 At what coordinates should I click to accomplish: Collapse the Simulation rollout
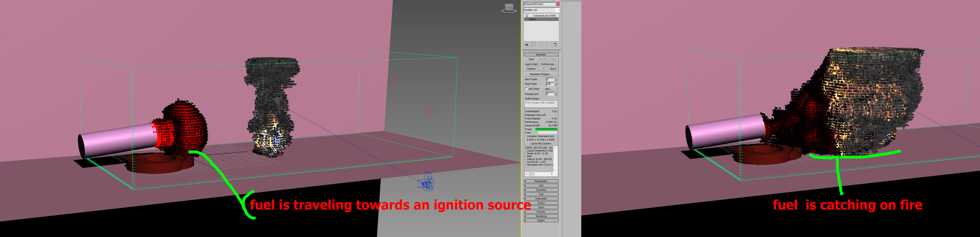pos(540,54)
